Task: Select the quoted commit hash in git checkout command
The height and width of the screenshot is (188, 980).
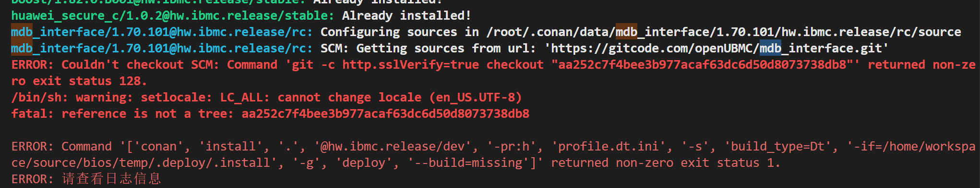Action: point(702,65)
